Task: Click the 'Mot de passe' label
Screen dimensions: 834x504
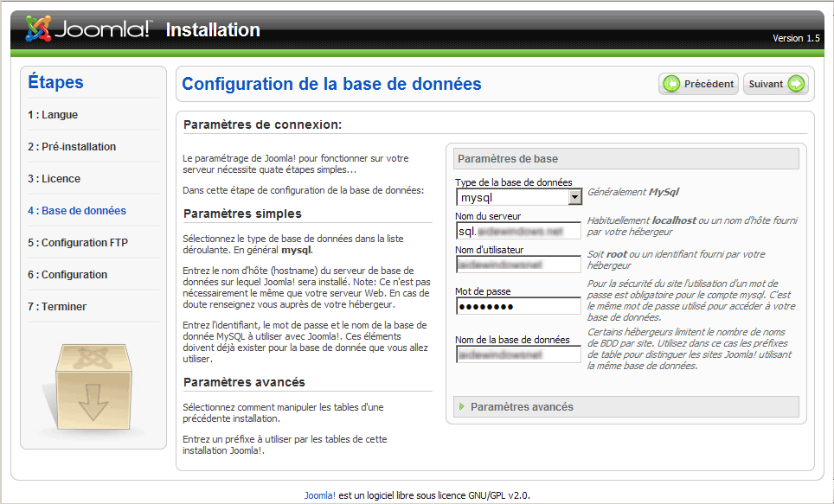Action: (483, 291)
